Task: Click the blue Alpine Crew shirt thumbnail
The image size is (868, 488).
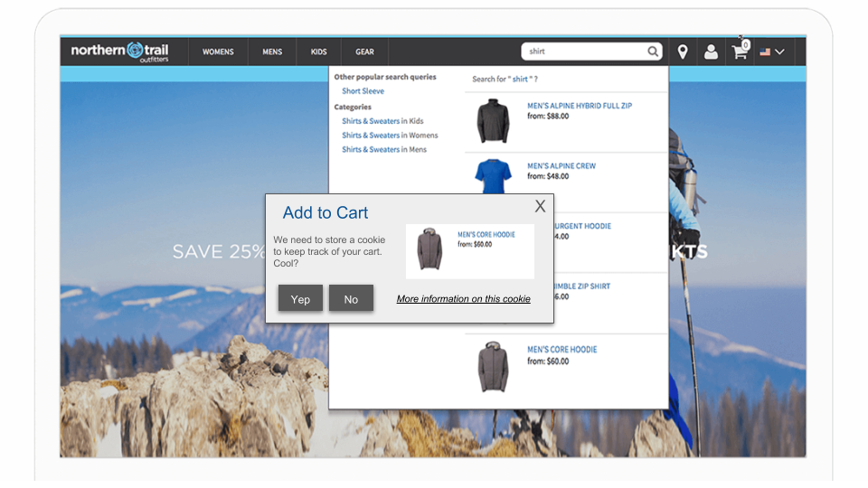Action: click(x=493, y=176)
